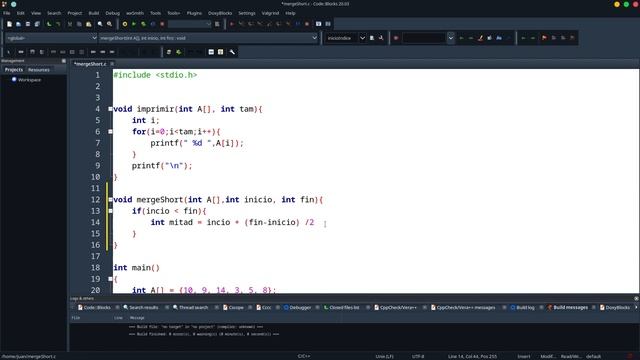The image size is (640, 360).
Task: Collapse the mergeShort function fold marker
Action: (x=110, y=200)
